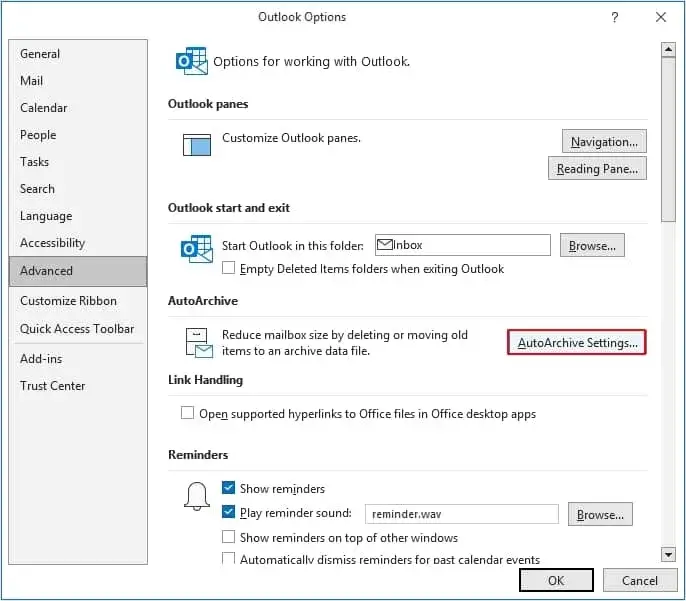
Task: Uncheck Play reminder sound
Action: [x=228, y=511]
